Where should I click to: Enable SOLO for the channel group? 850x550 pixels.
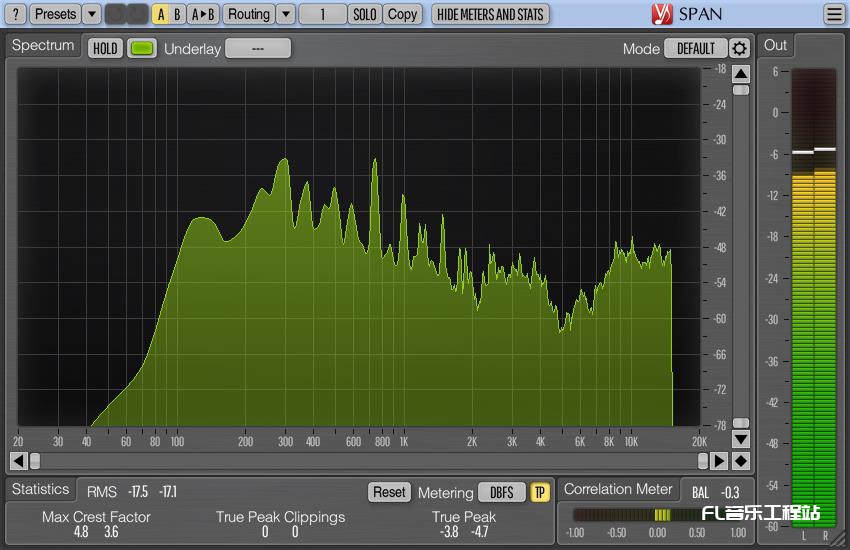(365, 14)
